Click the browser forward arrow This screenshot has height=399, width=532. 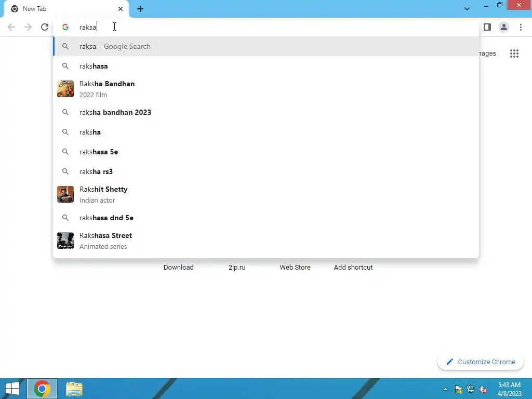coord(28,27)
